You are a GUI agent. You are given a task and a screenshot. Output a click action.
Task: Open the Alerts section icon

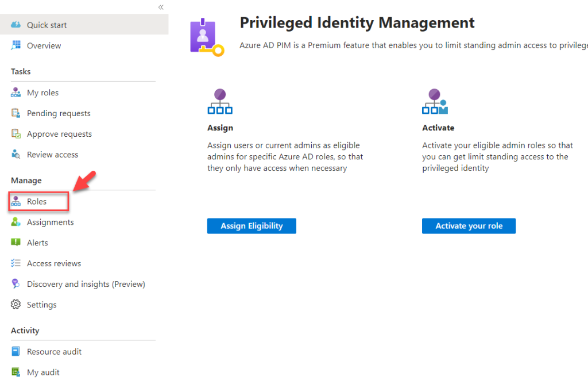pos(15,243)
